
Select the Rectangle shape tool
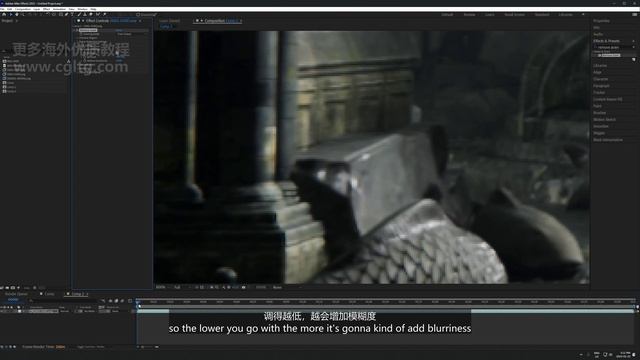tap(60, 14)
